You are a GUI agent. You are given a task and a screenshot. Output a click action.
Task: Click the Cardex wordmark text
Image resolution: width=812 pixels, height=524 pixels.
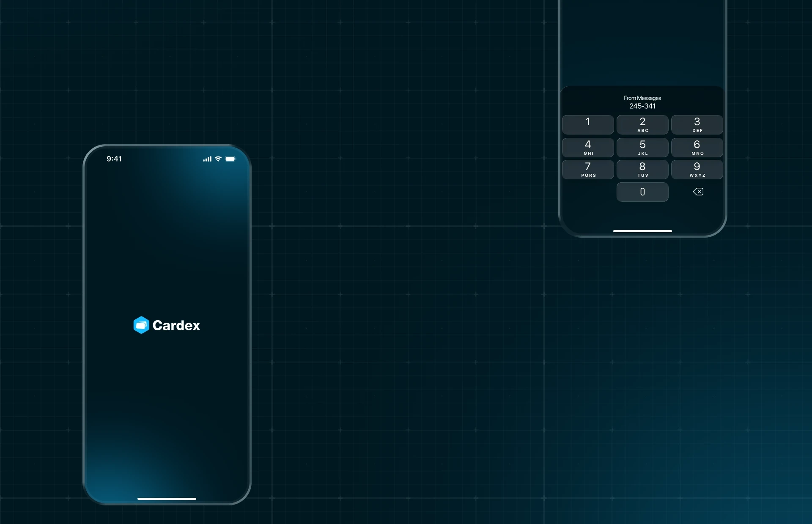coord(176,325)
